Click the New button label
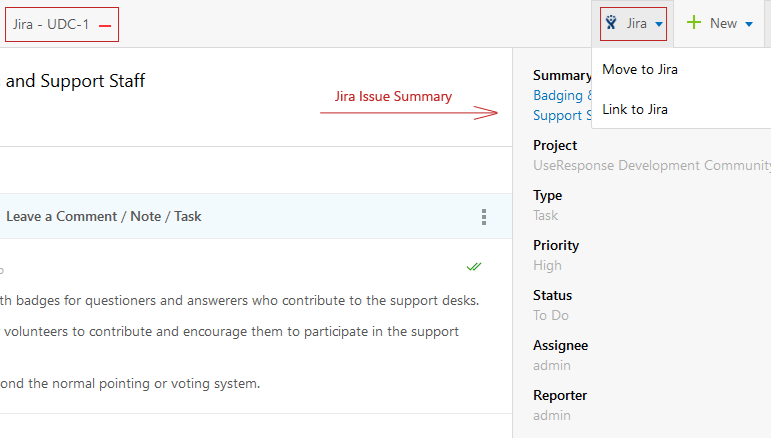This screenshot has width=771, height=438. pyautogui.click(x=723, y=23)
